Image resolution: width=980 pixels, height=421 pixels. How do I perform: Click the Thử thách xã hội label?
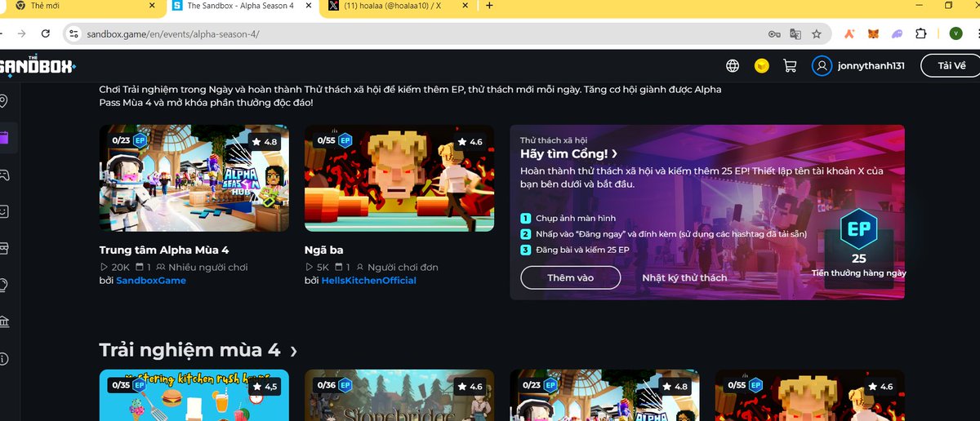tap(554, 140)
